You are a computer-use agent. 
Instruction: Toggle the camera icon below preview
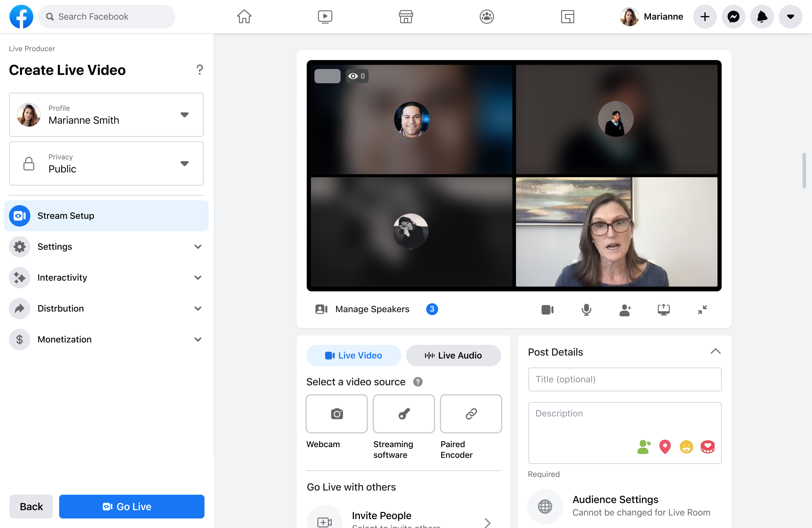coord(547,310)
